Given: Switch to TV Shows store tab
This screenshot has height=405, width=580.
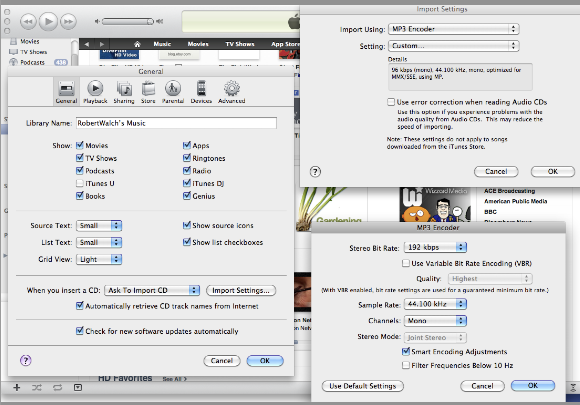Looking at the screenshot, I should (x=240, y=44).
